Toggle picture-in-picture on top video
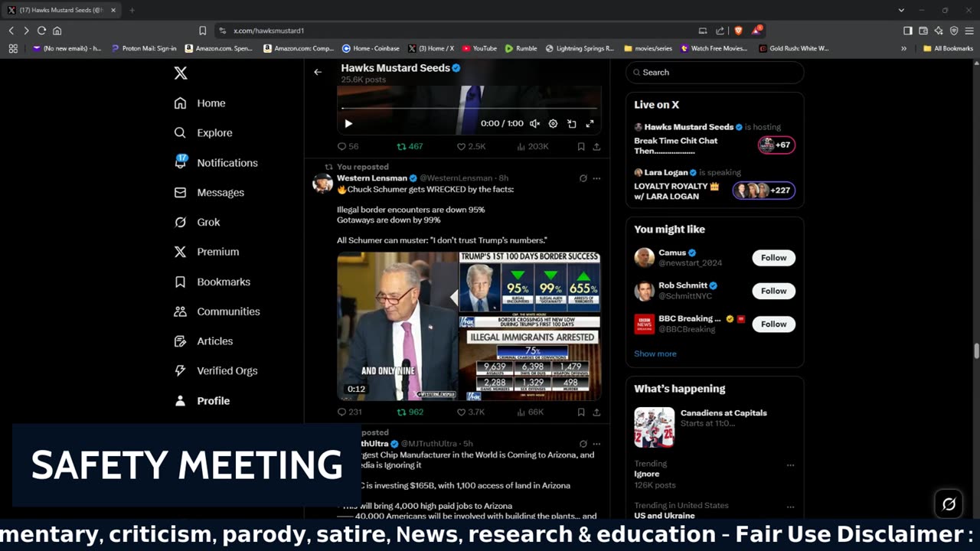 point(571,123)
